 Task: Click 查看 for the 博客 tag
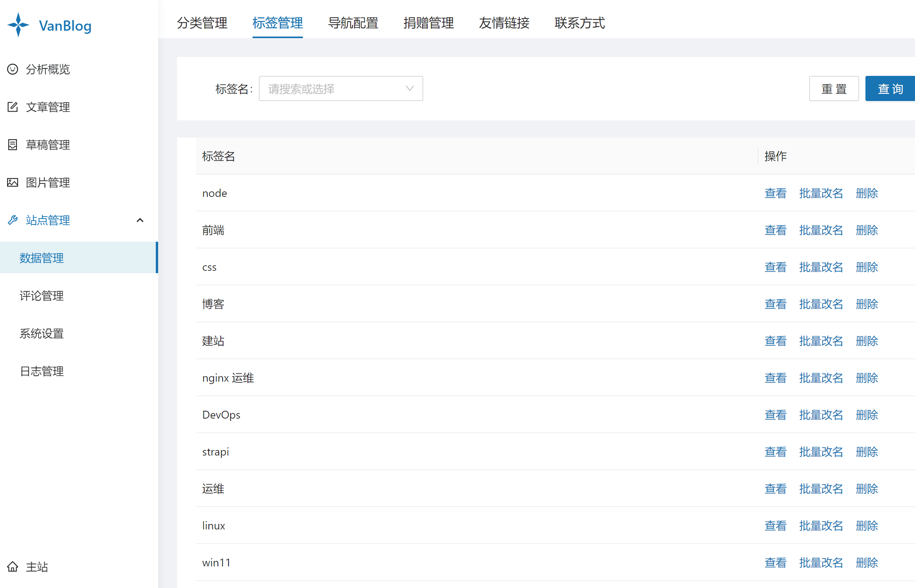tap(775, 304)
